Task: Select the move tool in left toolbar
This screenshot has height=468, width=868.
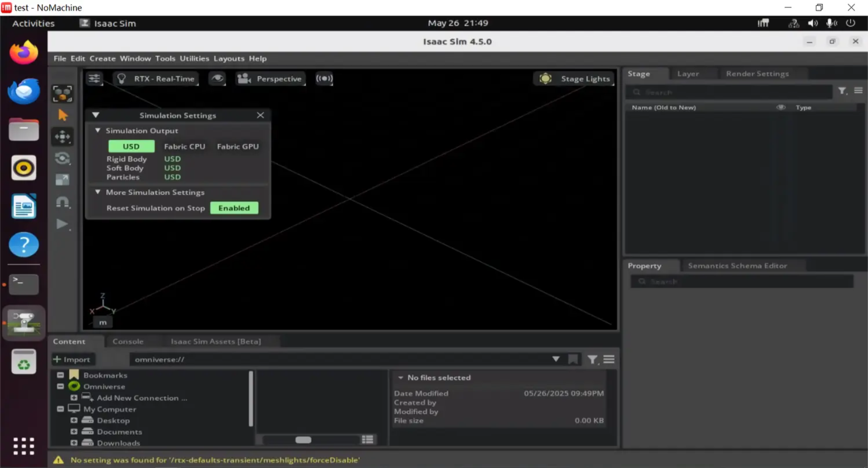Action: [62, 137]
